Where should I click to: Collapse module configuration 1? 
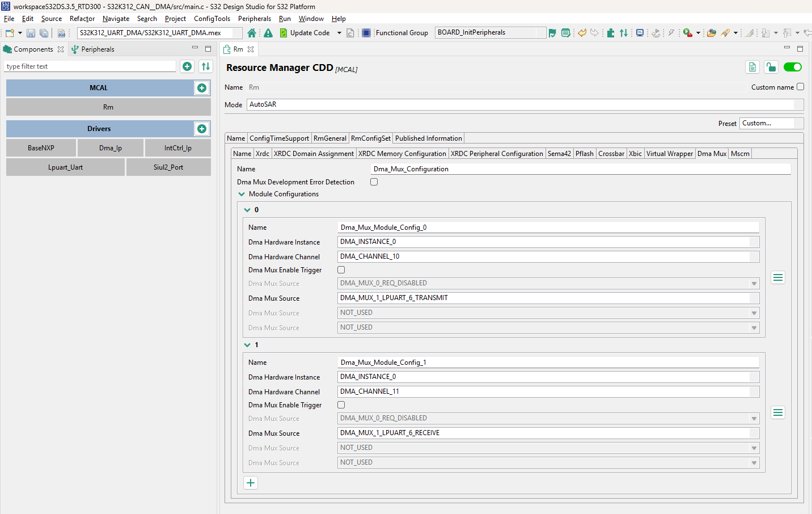(x=247, y=345)
